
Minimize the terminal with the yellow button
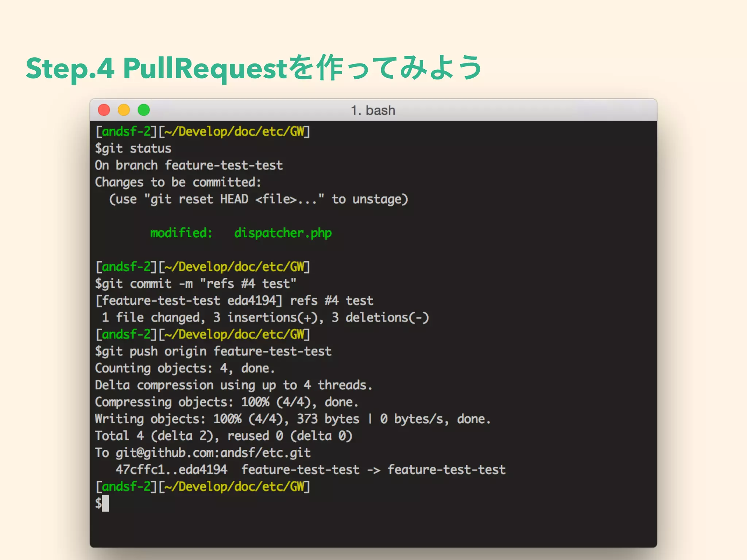click(x=124, y=110)
